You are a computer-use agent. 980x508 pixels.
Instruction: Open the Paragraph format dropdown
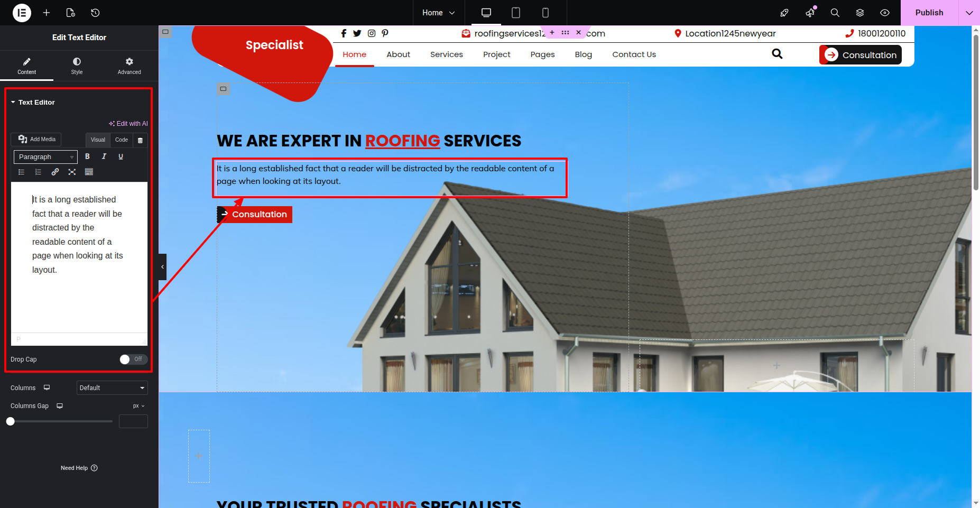pos(45,157)
